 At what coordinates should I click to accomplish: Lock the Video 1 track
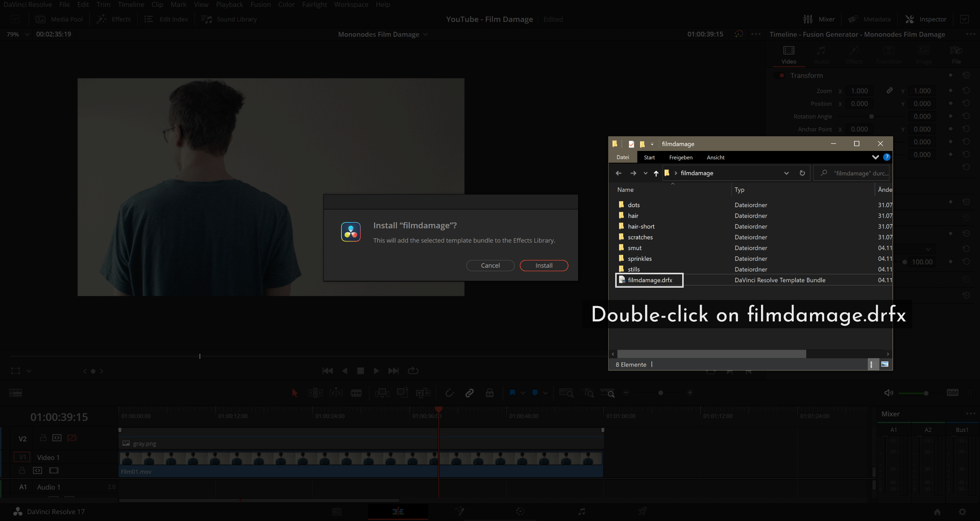pyautogui.click(x=22, y=470)
